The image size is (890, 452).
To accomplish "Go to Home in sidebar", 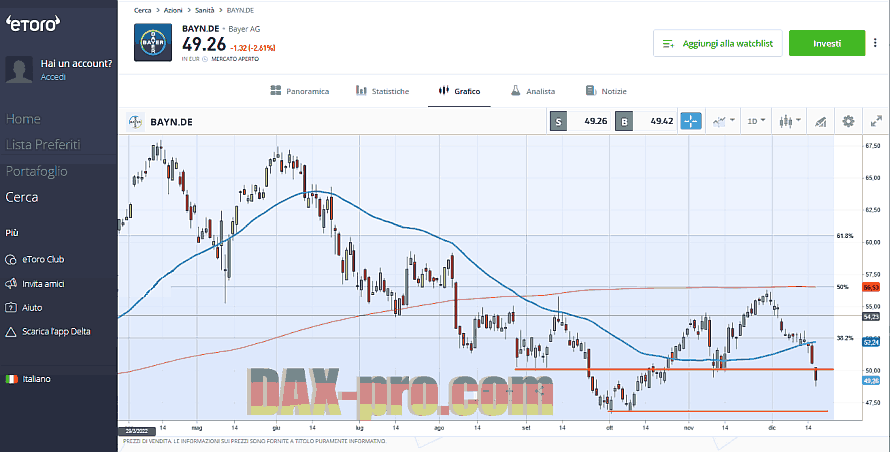I will 23,119.
